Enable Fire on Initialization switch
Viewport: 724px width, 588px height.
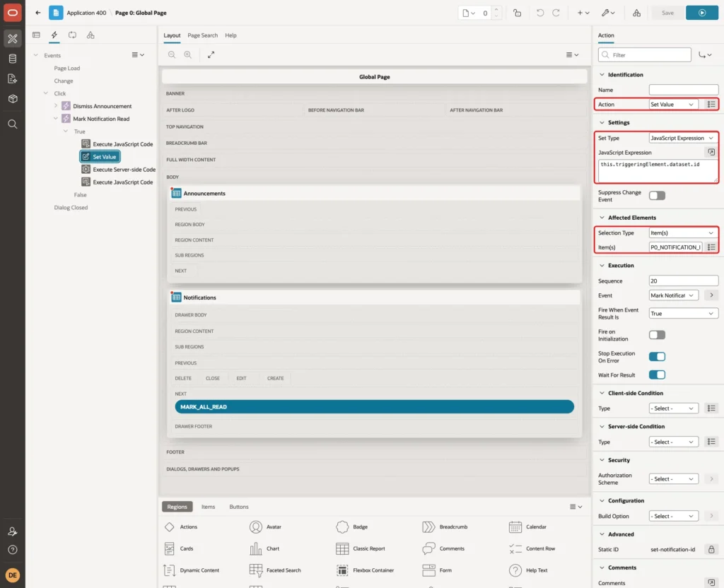657,335
